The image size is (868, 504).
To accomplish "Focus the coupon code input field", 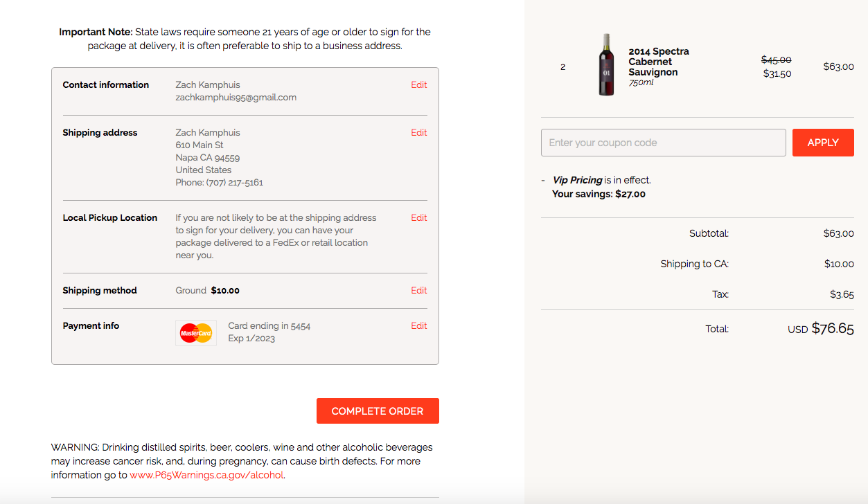I will pyautogui.click(x=663, y=143).
